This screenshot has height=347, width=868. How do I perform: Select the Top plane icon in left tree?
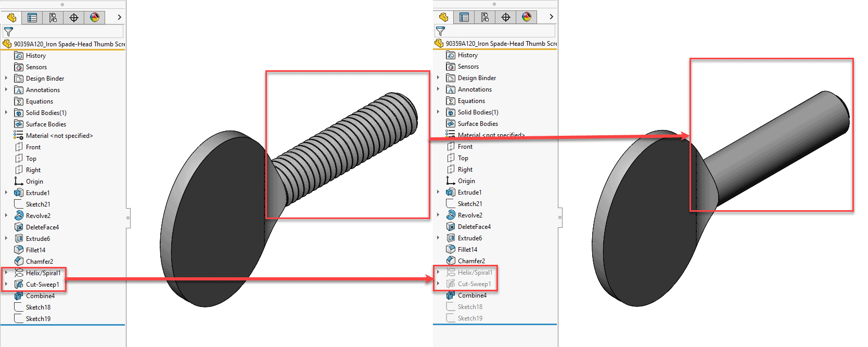pos(19,159)
